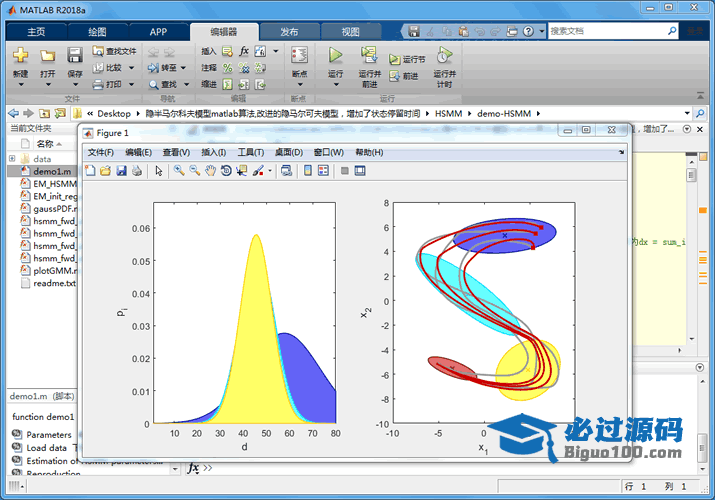Screen dimensions: 715x500
Task: Click the 名称 column header
Action: coord(45,144)
